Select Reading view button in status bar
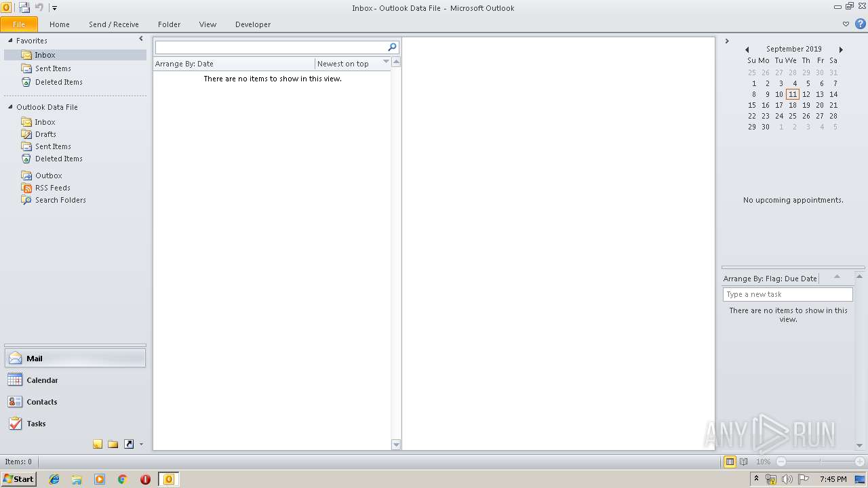This screenshot has width=868, height=488. coord(744,462)
